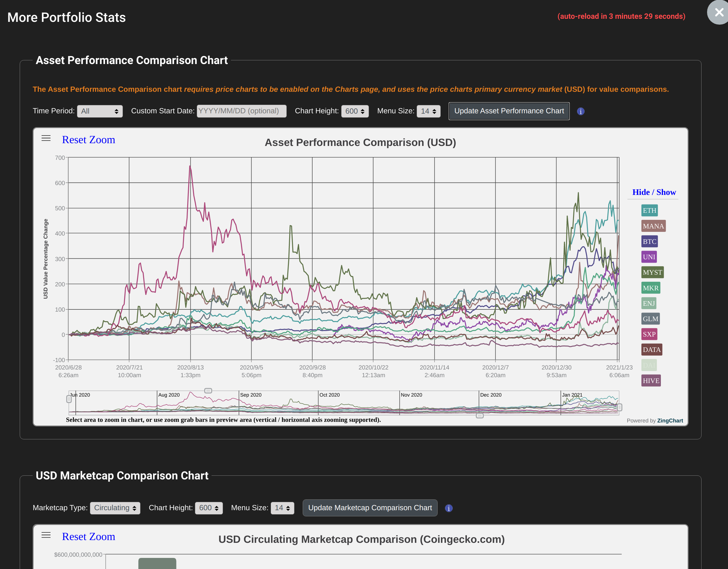The height and width of the screenshot is (569, 728).
Task: Toggle ETH series in chart legend
Action: (649, 210)
